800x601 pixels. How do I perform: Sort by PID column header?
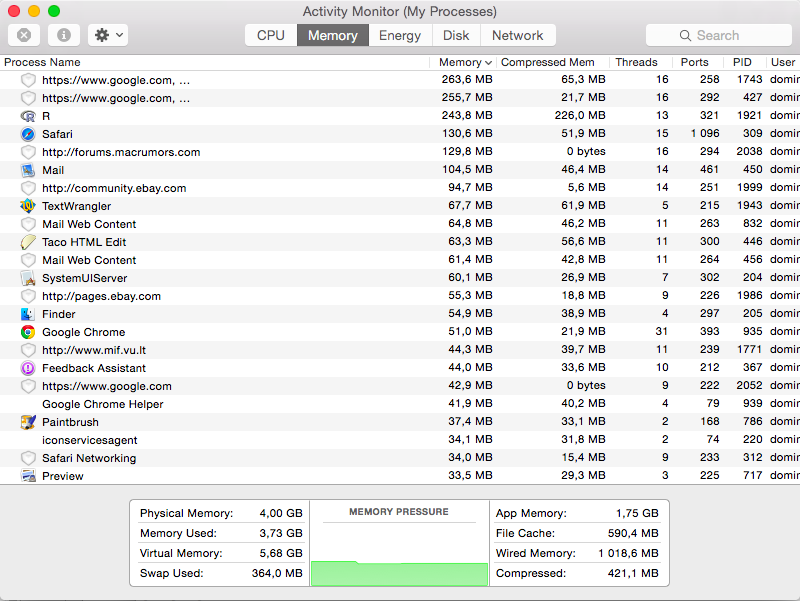tap(742, 62)
